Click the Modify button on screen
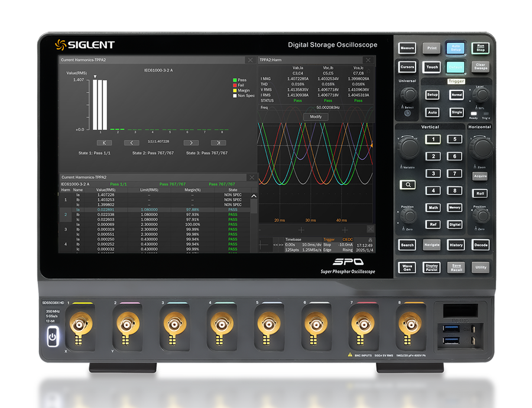Image resolution: width=532 pixels, height=408 pixels. [x=316, y=116]
